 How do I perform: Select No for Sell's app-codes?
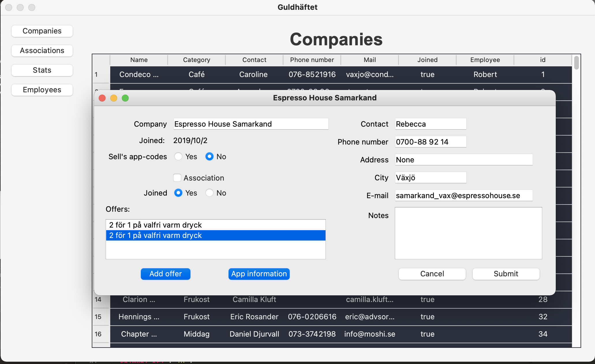(209, 157)
